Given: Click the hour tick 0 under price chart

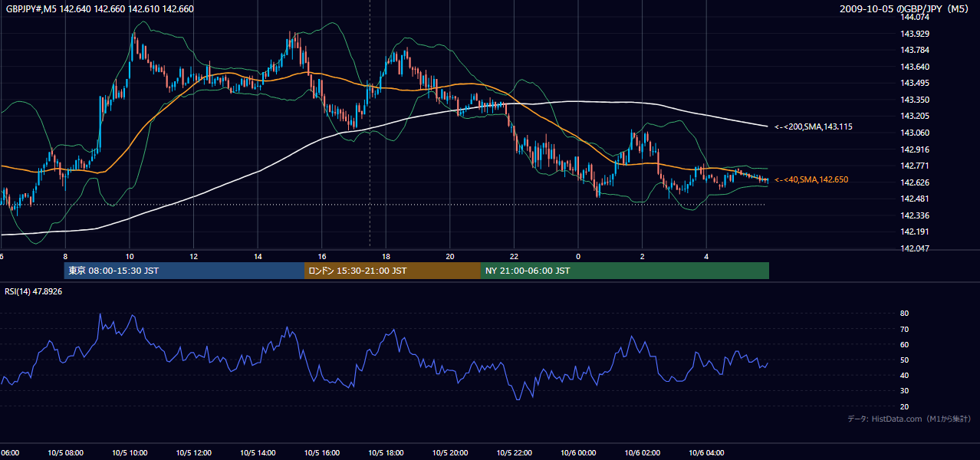Looking at the screenshot, I should [578, 257].
